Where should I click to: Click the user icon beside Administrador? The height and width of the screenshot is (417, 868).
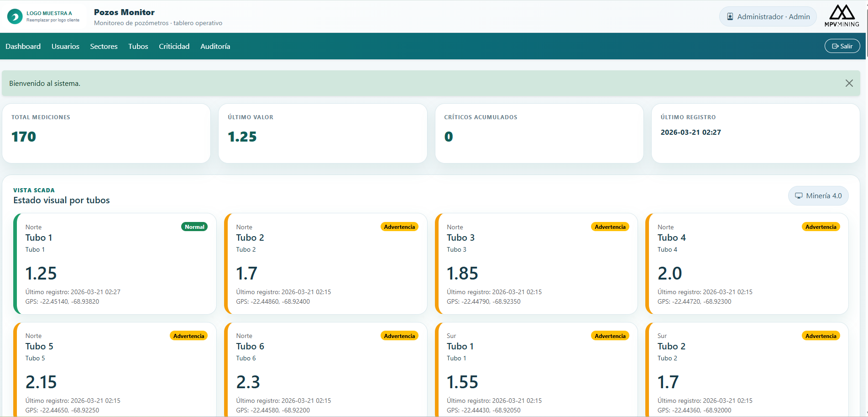click(731, 16)
